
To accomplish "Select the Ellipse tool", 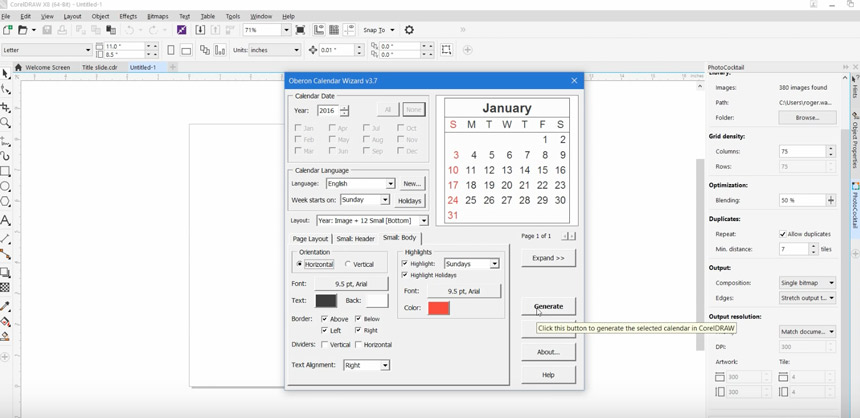I will 5,187.
